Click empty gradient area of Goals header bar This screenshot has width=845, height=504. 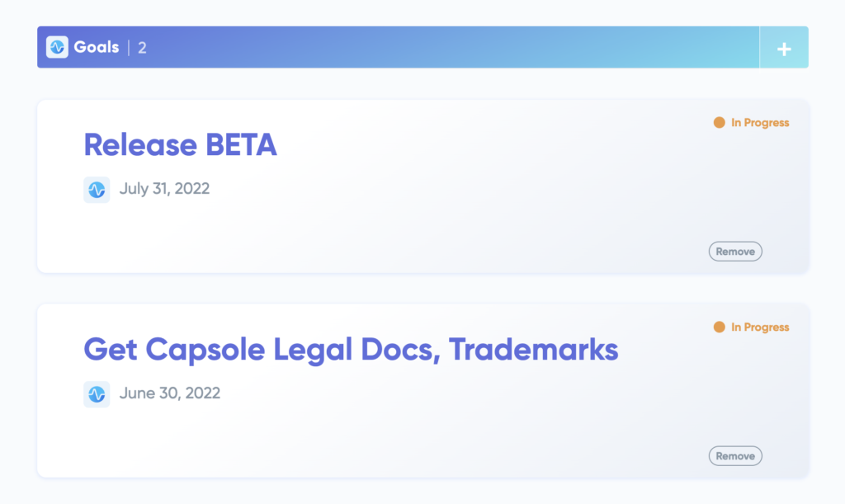click(454, 47)
